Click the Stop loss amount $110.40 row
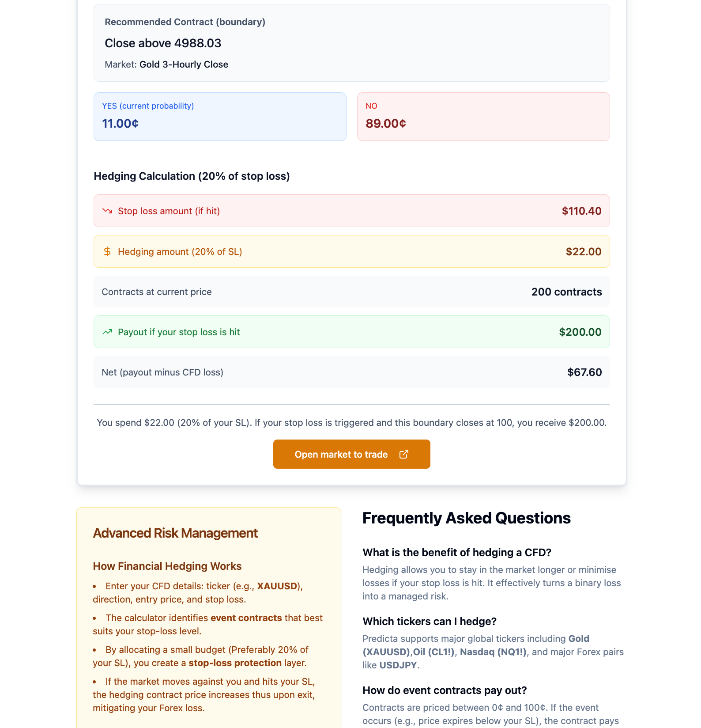 pos(351,211)
